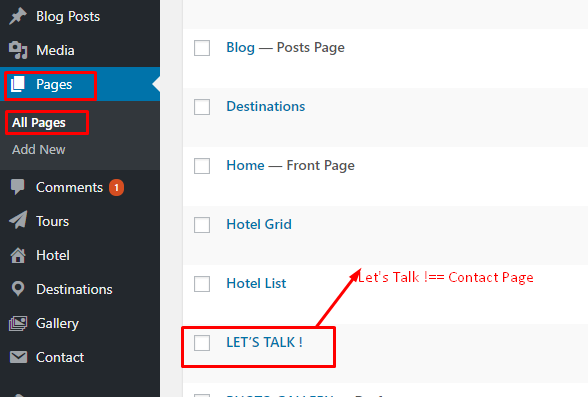Image resolution: width=588 pixels, height=397 pixels.
Task: Click the Comments speech bubble icon
Action: [x=18, y=187]
